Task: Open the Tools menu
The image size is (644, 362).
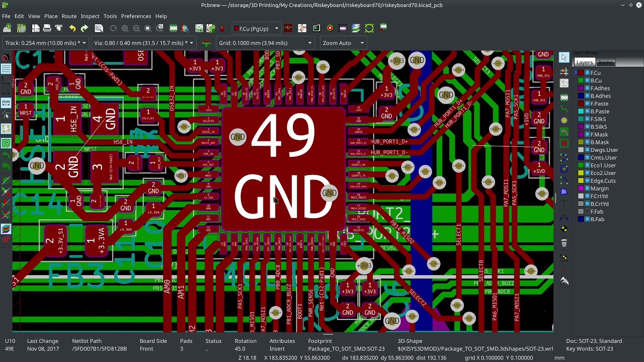Action: 110,16
